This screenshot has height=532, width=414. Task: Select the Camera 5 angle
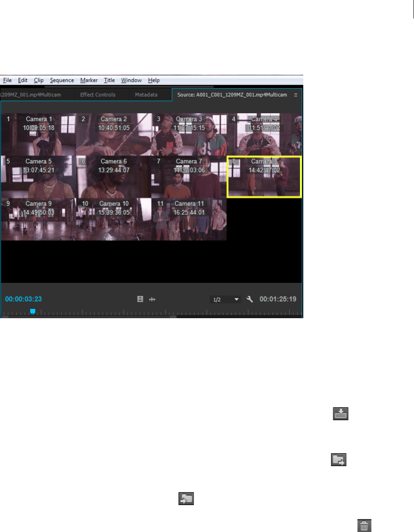pyautogui.click(x=38, y=177)
